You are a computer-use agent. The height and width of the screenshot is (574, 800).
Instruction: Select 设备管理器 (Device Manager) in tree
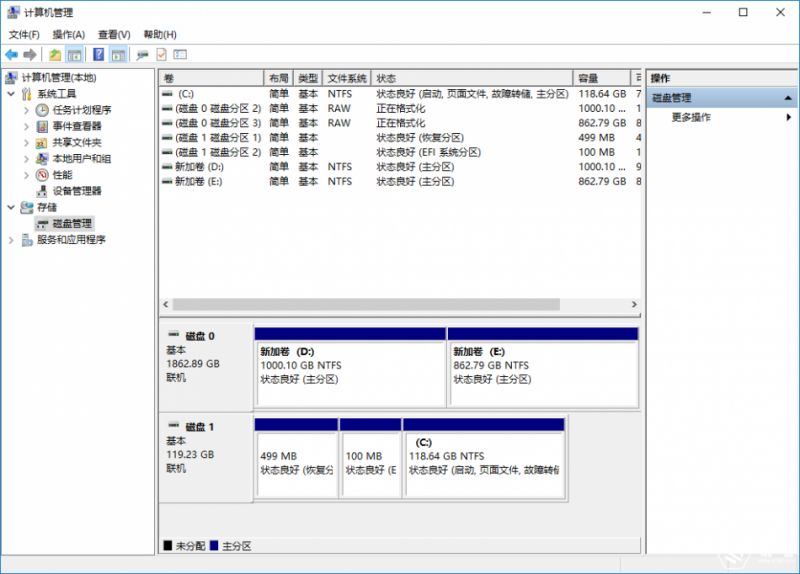pyautogui.click(x=77, y=191)
